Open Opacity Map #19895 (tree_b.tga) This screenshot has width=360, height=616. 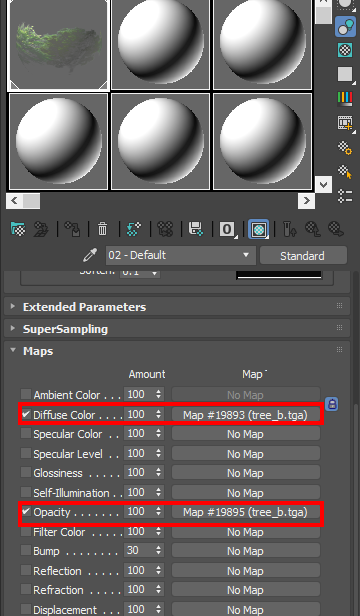pyautogui.click(x=246, y=512)
